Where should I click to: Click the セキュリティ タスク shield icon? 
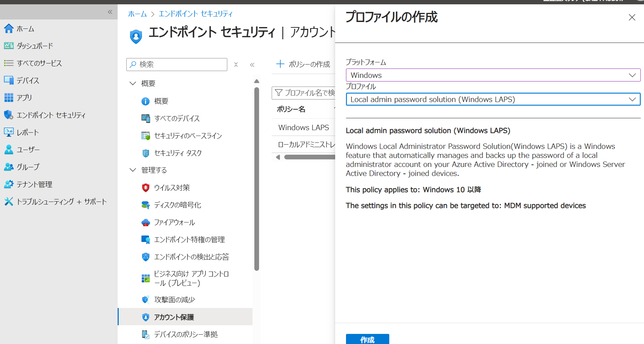pyautogui.click(x=145, y=153)
